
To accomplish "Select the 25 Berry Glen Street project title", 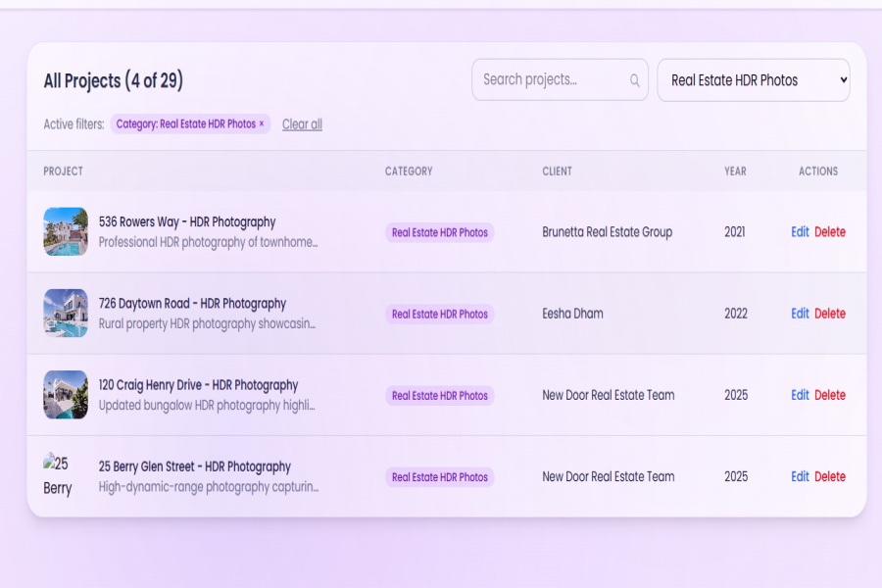I will (194, 466).
